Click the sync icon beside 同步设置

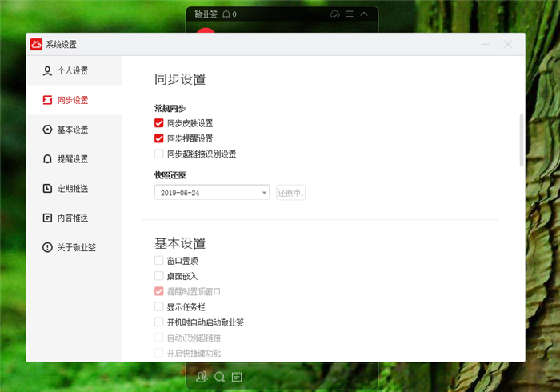pyautogui.click(x=47, y=100)
